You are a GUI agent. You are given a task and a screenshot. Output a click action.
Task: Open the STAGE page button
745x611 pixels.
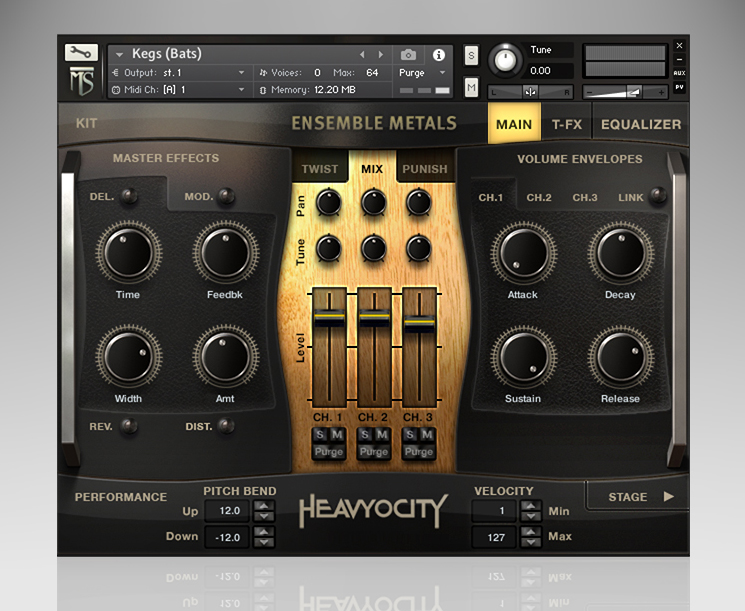640,496
